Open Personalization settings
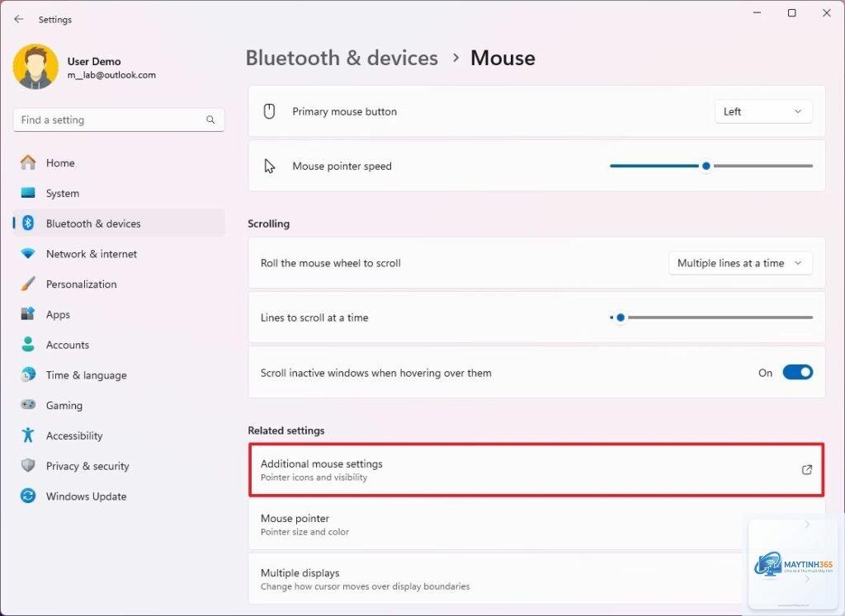 [x=119, y=284]
